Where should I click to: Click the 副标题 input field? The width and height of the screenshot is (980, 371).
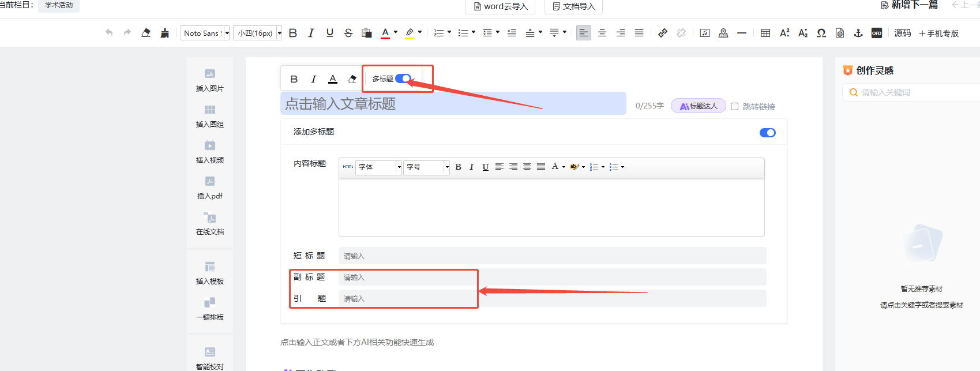click(x=552, y=277)
